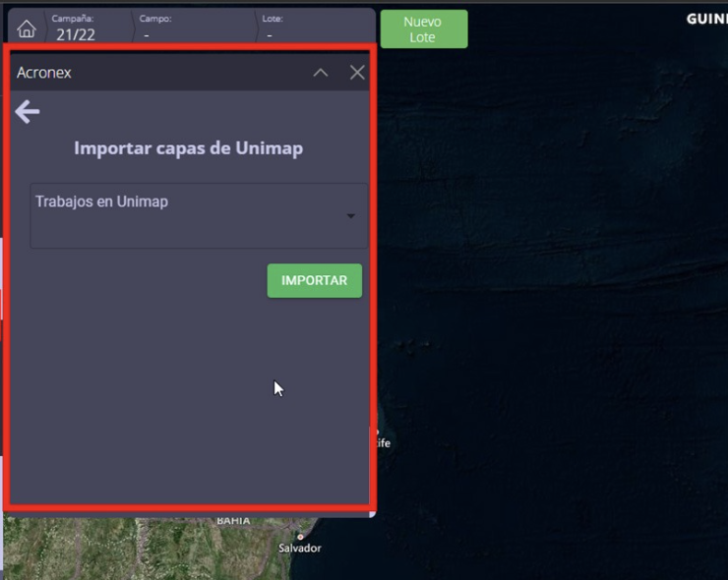Select the Campo breadcrumb field

click(x=194, y=28)
